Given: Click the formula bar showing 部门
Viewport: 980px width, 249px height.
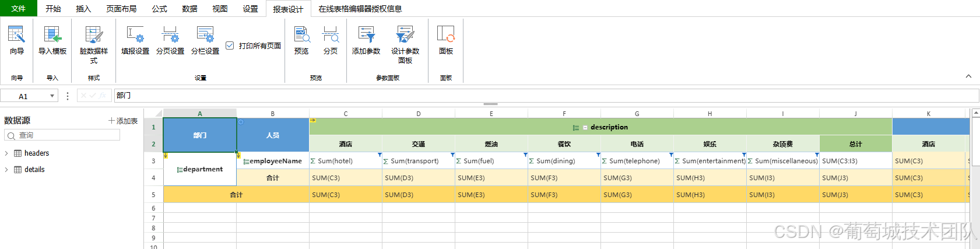Looking at the screenshot, I should click(x=546, y=96).
